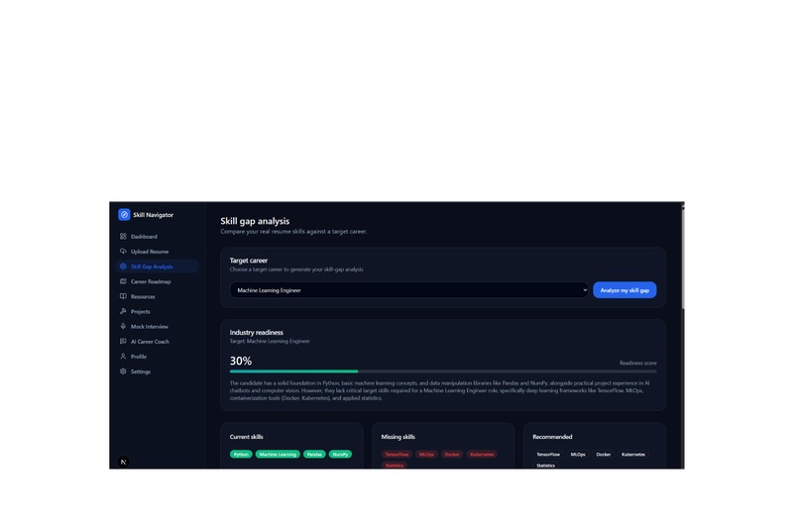Click the Current skills heading
The image size is (799, 532).
(246, 437)
